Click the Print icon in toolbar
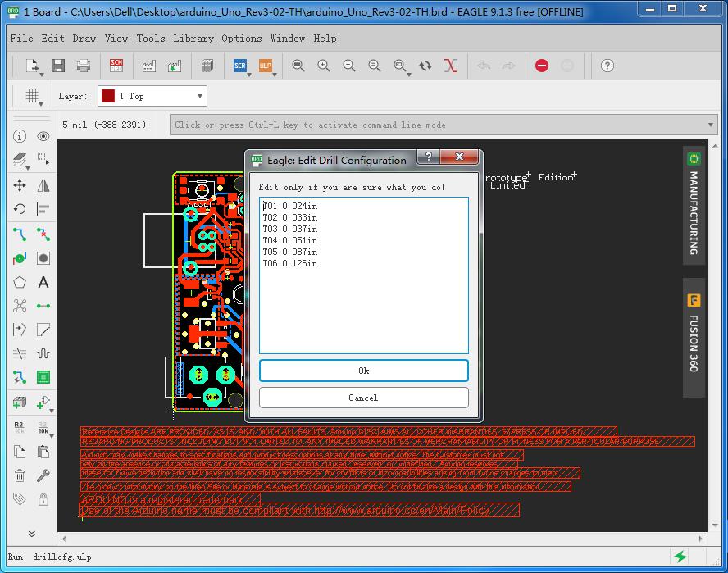Viewport: 728px width, 573px height. 84,66
